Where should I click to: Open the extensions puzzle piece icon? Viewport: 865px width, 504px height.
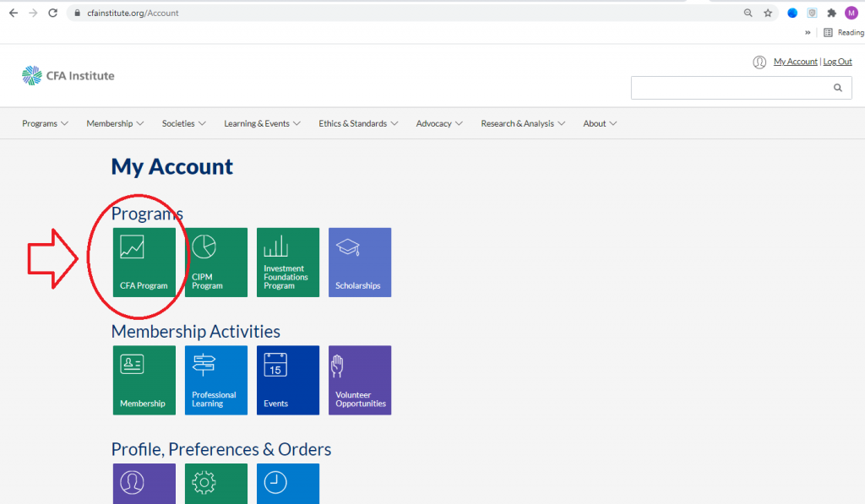click(x=831, y=13)
